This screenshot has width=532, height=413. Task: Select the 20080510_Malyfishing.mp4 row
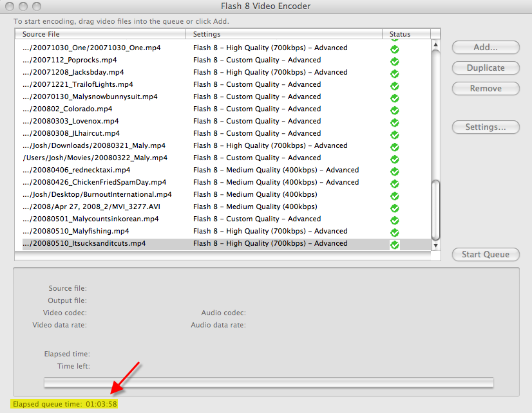(223, 231)
